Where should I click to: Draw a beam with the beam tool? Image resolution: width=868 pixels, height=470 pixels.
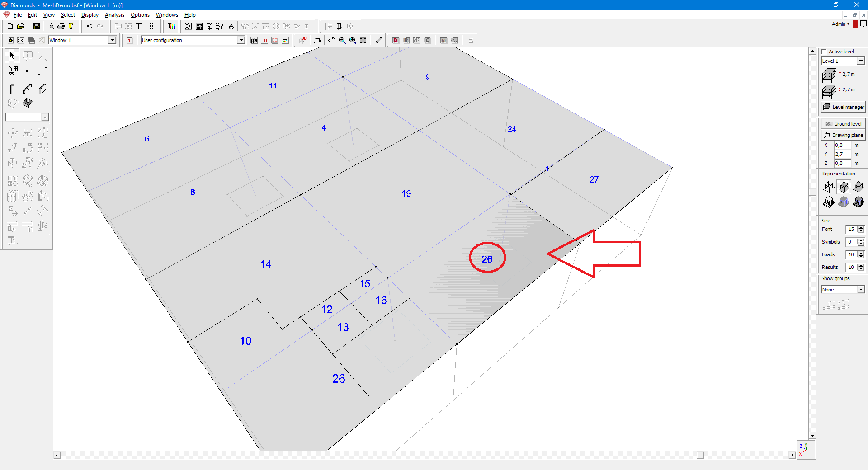click(27, 89)
